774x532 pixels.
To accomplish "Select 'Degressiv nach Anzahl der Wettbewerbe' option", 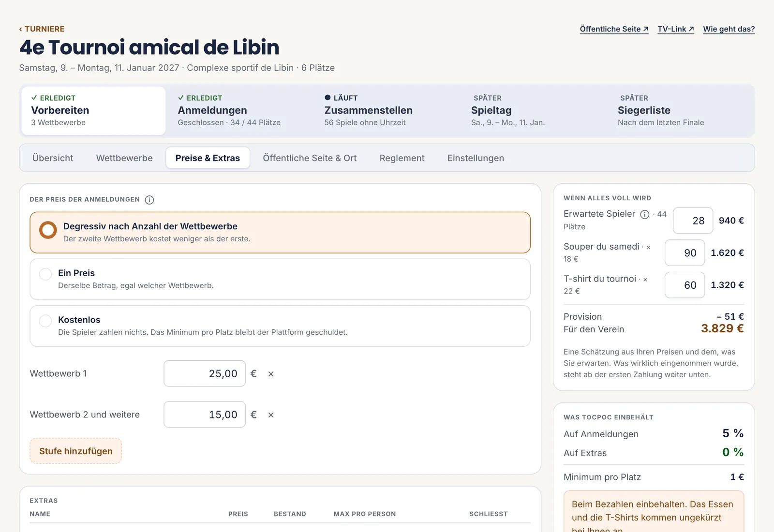I will pyautogui.click(x=280, y=233).
